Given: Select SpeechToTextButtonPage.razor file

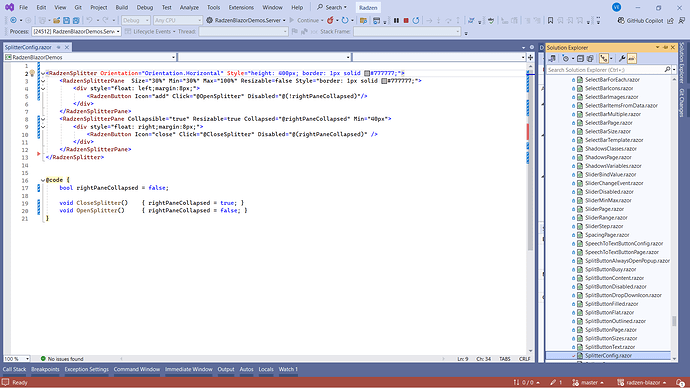Looking at the screenshot, I should pos(621,252).
